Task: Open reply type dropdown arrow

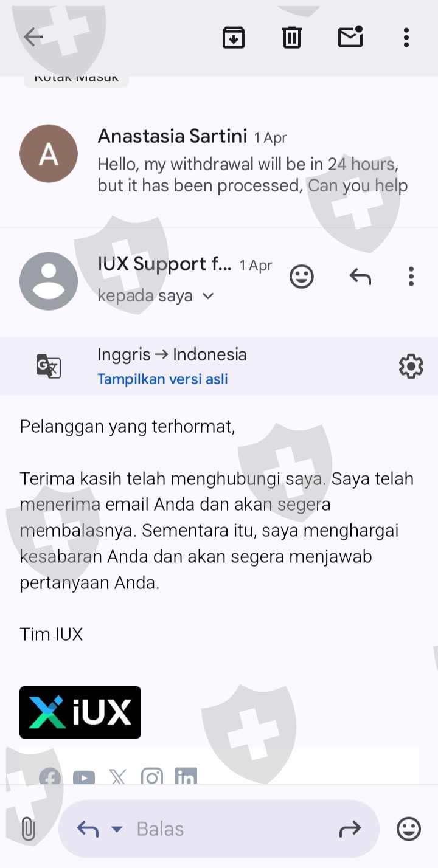Action: (117, 829)
